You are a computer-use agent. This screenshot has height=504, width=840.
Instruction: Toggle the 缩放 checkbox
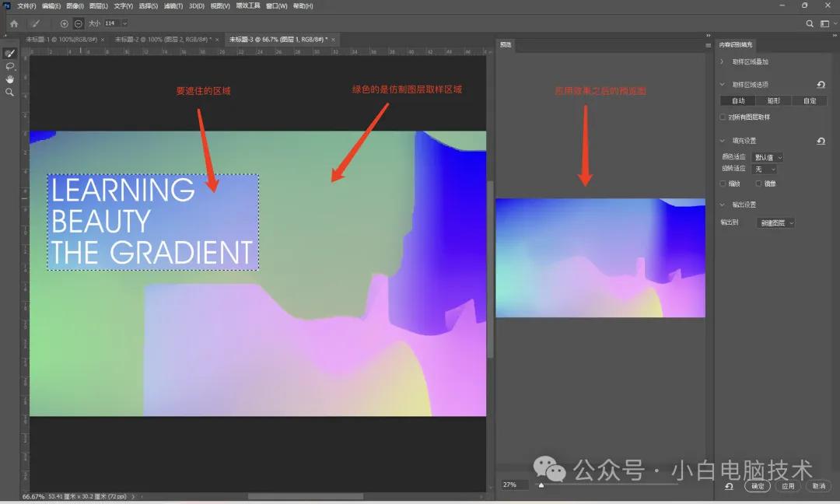tap(723, 184)
